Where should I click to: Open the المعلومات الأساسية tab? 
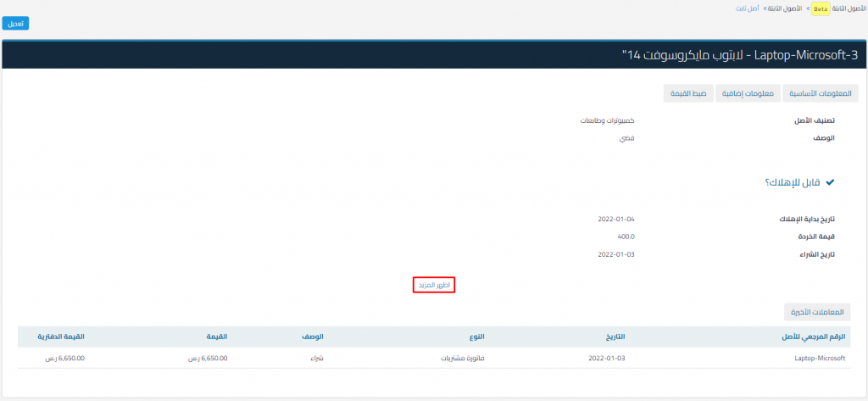point(820,93)
